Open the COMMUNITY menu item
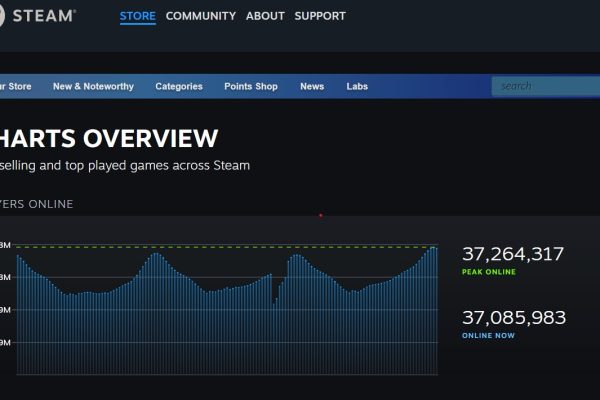Screen dimensions: 600x400 tap(201, 16)
